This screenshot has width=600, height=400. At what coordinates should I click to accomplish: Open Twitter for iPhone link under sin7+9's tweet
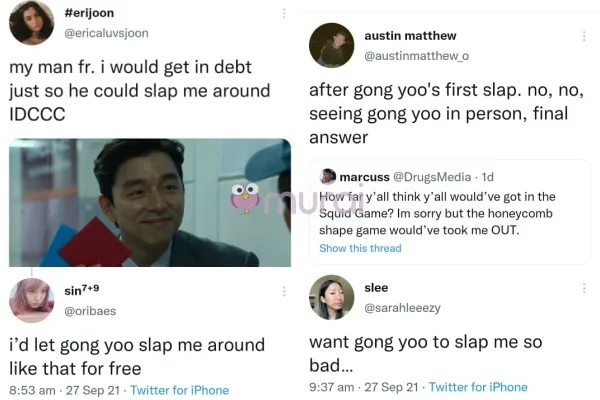tap(179, 390)
